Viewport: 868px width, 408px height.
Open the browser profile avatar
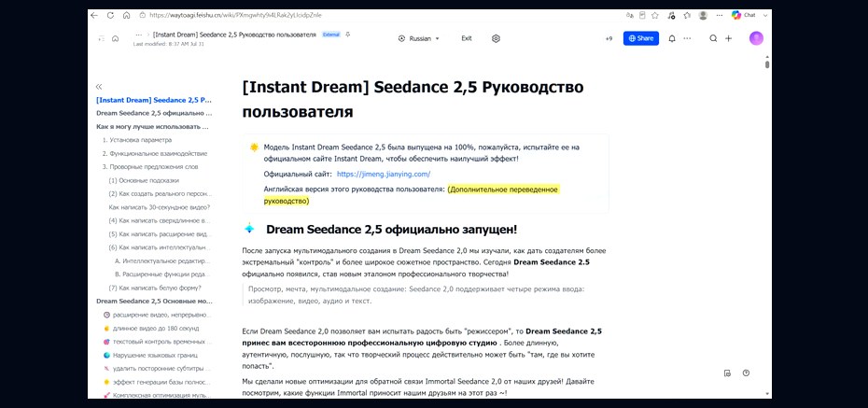point(703,16)
